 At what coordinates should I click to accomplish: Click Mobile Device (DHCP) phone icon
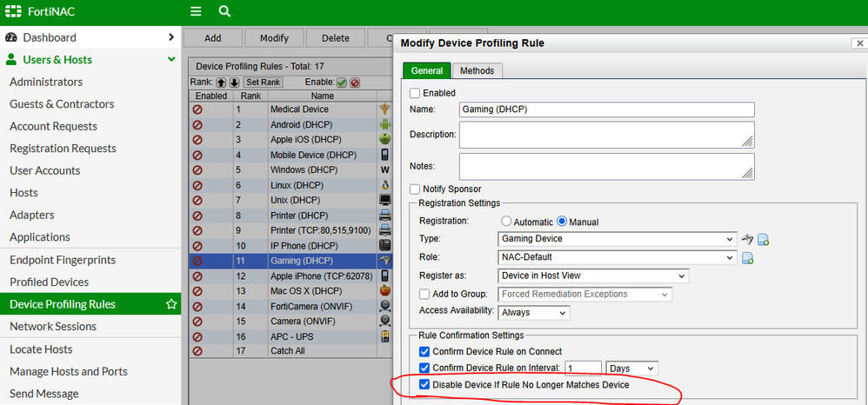(384, 155)
